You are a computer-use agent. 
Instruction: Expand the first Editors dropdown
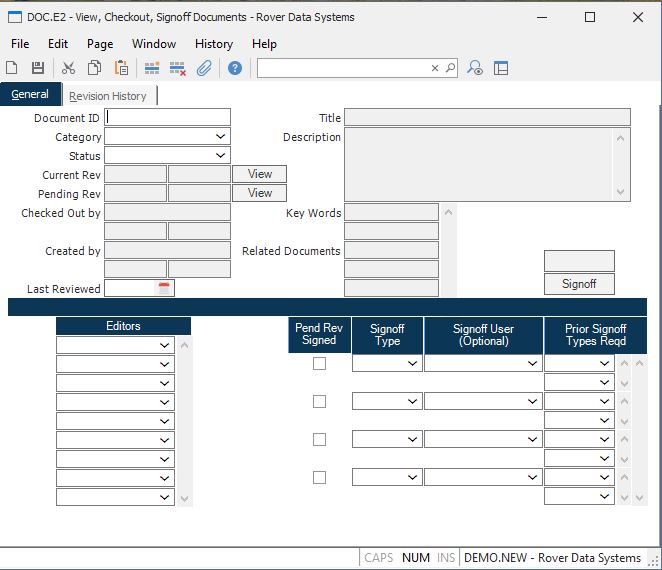tap(164, 345)
